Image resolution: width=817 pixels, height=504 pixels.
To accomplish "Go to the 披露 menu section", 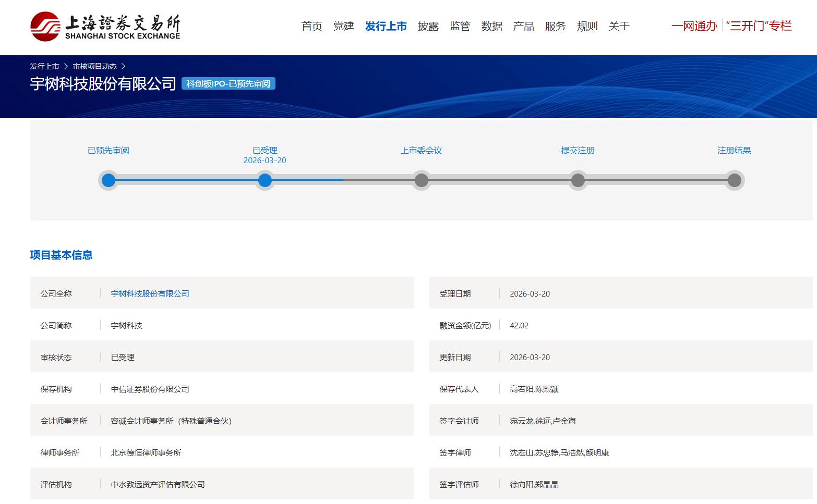I will [428, 26].
